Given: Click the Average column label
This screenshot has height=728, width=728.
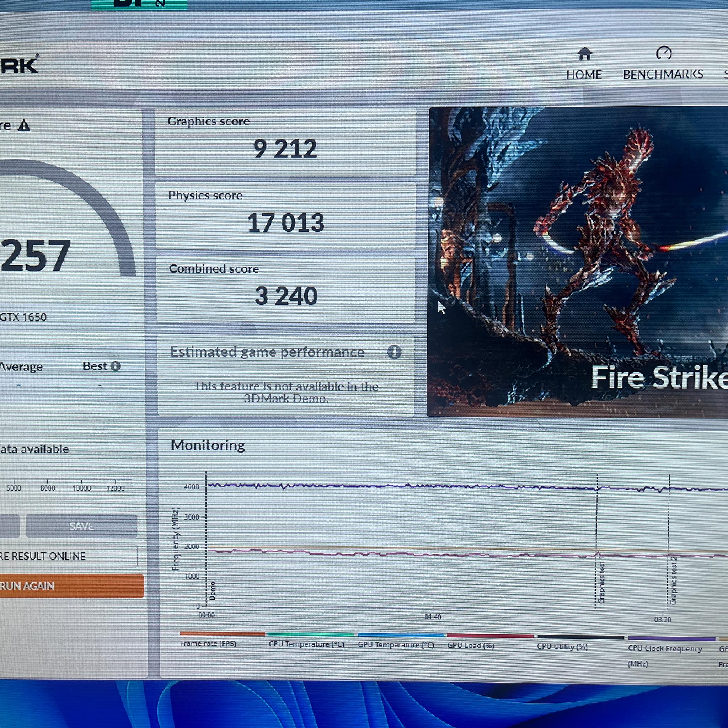Looking at the screenshot, I should coord(21,366).
